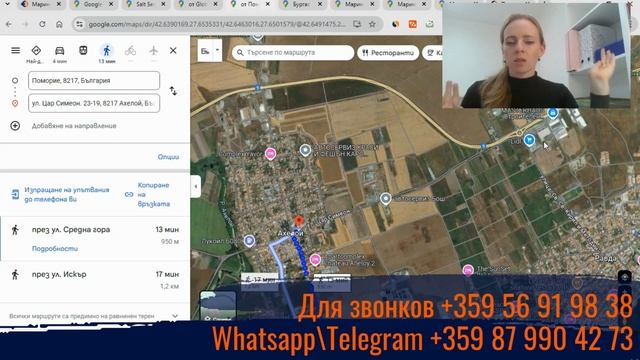Switch to the Salt S tab
The width and height of the screenshot is (640, 360).
click(x=145, y=4)
